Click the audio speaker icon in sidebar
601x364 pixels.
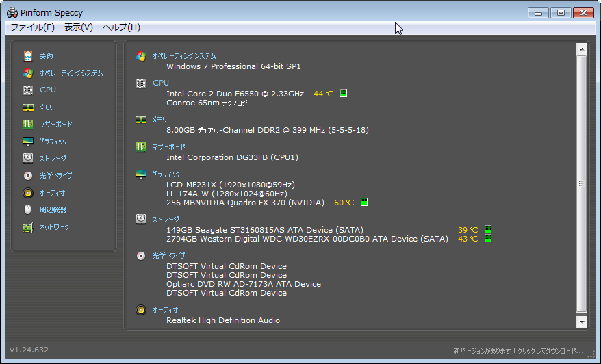click(x=27, y=193)
